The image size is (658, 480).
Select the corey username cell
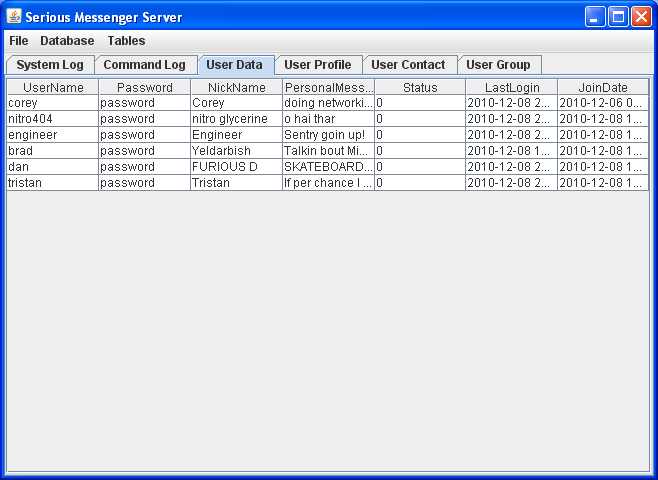[53, 103]
